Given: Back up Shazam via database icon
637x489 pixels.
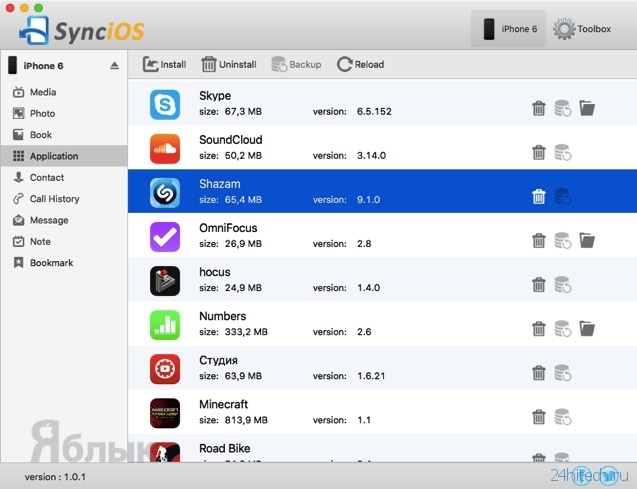Looking at the screenshot, I should pos(563,197).
